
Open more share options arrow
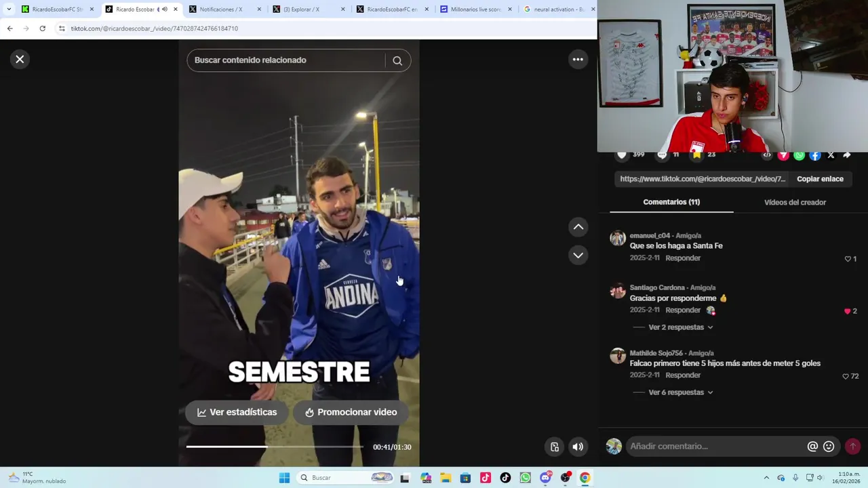tap(847, 155)
